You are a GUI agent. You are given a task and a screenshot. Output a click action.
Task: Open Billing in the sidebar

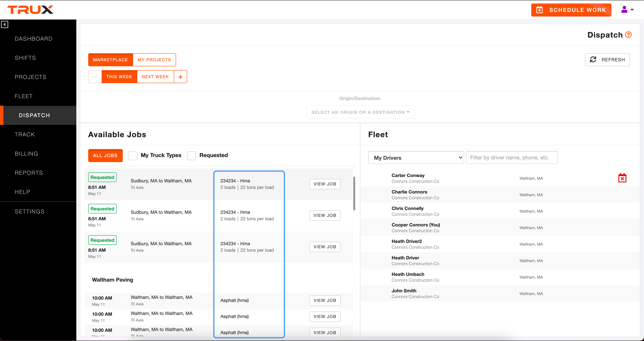[x=26, y=154]
